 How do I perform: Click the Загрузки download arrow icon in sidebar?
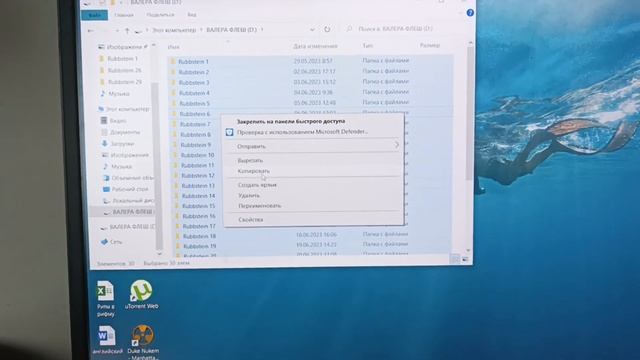[104, 144]
